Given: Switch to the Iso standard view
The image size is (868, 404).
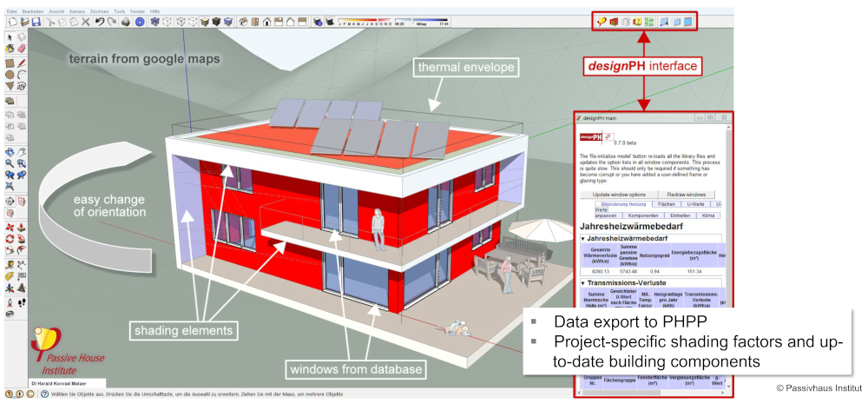Looking at the screenshot, I should (x=244, y=23).
